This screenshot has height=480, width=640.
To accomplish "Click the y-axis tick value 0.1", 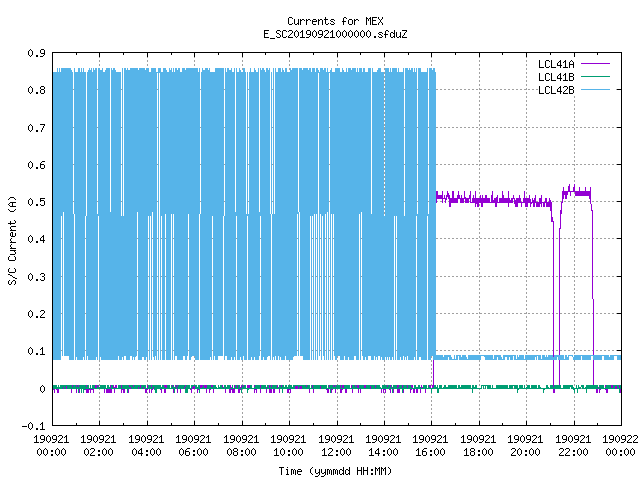I will [x=36, y=351].
